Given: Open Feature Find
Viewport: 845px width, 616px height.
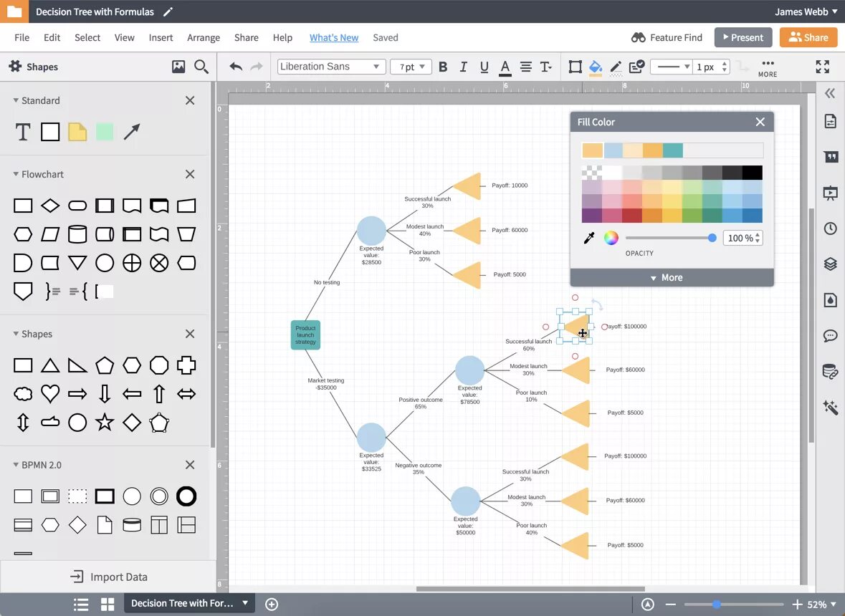Looking at the screenshot, I should point(667,38).
